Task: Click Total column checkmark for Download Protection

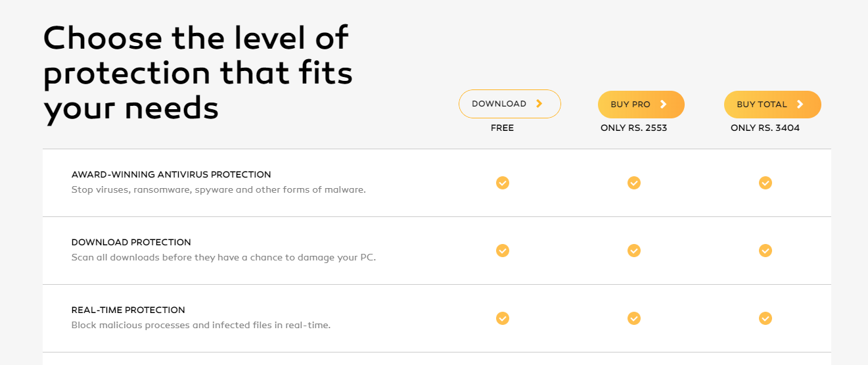Action: pos(765,251)
